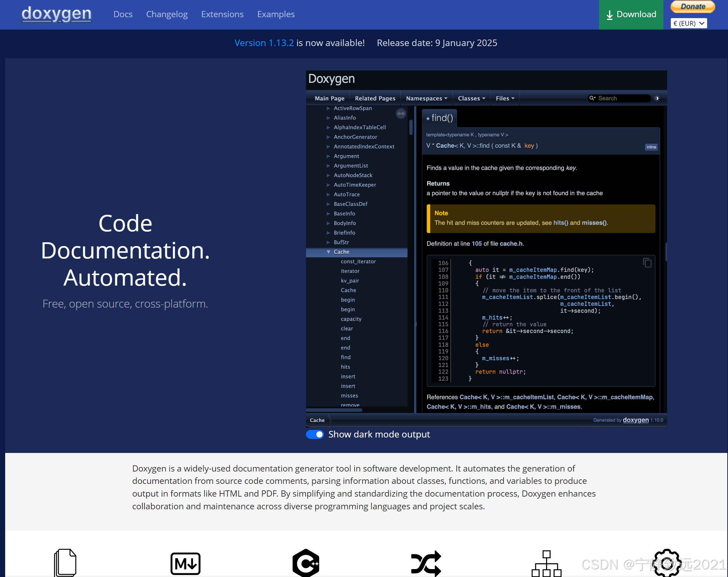Open the cache.h file link
Image resolution: width=728 pixels, height=577 pixels.
tap(511, 244)
